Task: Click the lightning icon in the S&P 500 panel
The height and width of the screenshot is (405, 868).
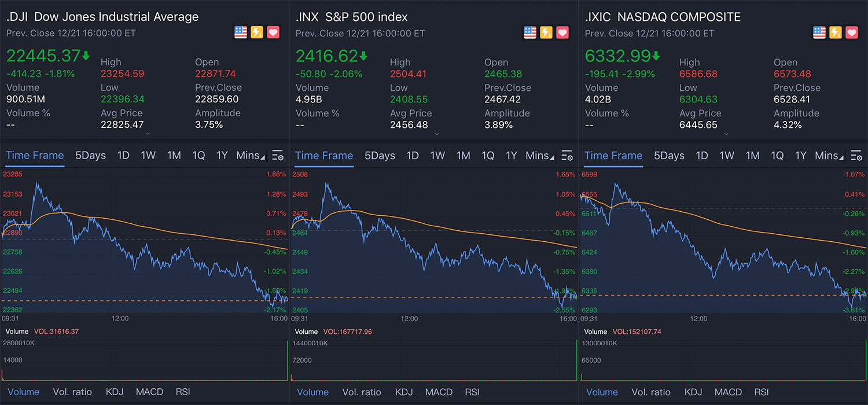Action: [x=546, y=32]
